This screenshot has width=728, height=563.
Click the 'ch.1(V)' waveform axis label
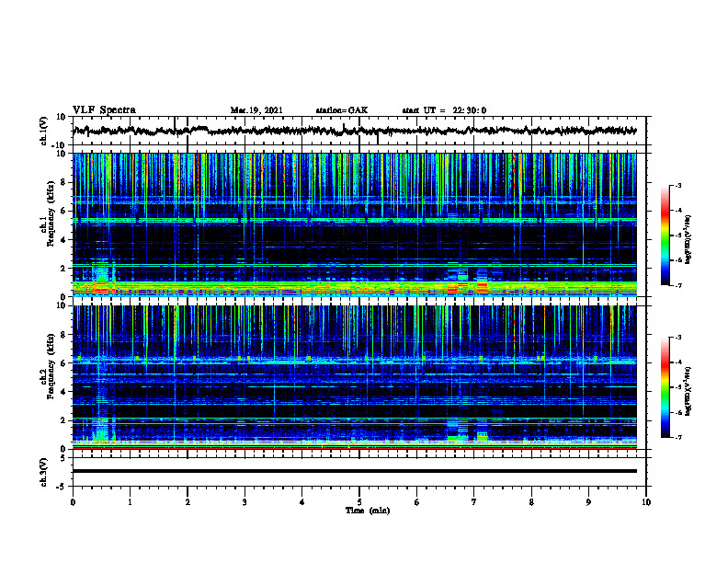point(44,131)
